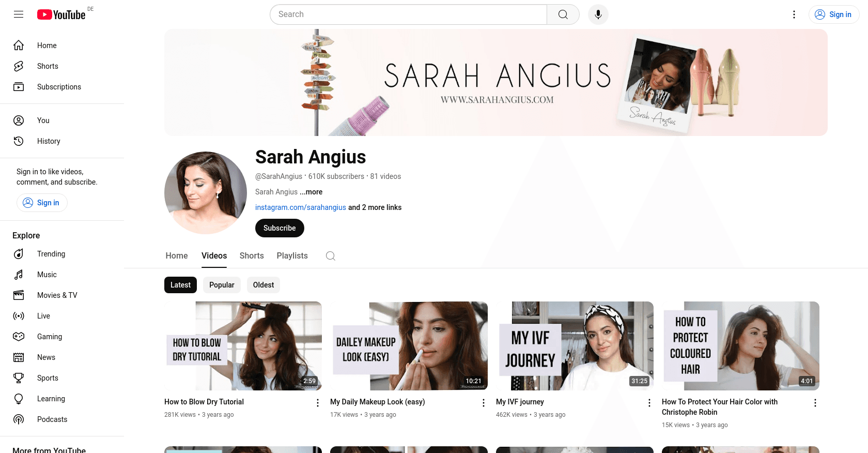Expand channel description with ...more
This screenshot has width=868, height=453.
(x=311, y=192)
